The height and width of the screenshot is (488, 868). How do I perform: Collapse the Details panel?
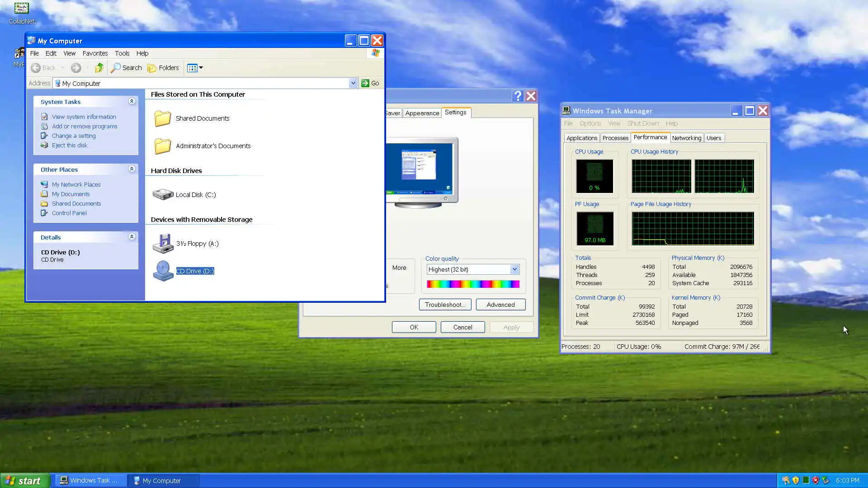[x=132, y=237]
